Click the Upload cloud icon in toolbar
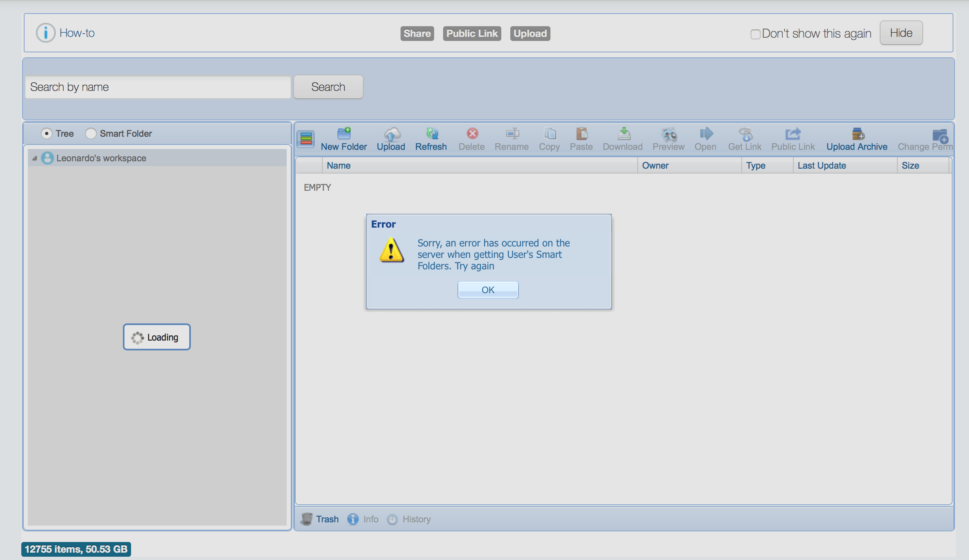The image size is (969, 560). pyautogui.click(x=391, y=133)
